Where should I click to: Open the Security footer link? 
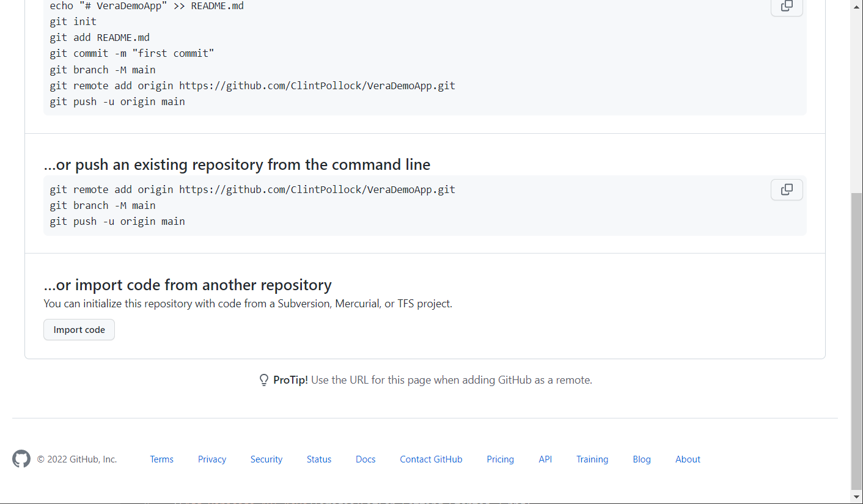(x=266, y=459)
